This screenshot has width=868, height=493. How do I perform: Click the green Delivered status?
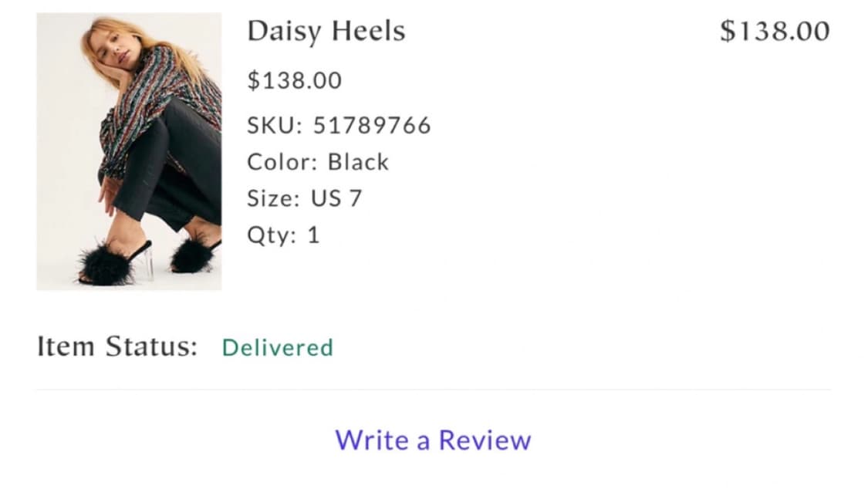point(277,348)
